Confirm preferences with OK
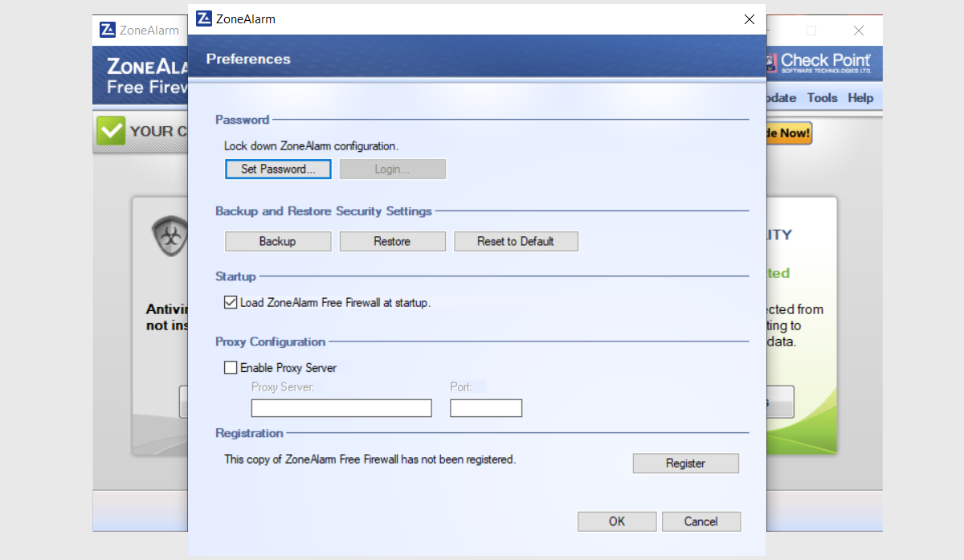The width and height of the screenshot is (964, 560). [617, 521]
